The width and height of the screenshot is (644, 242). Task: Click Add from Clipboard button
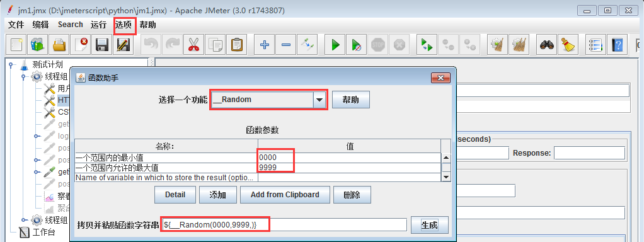coord(285,195)
